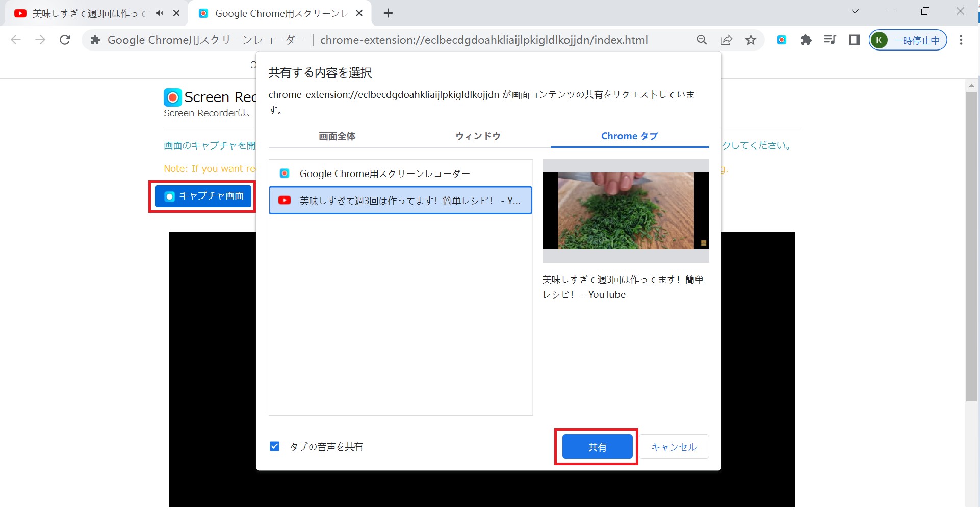Click the zoom magnifier icon in address bar
Viewport: 980px width, 521px height.
pos(702,40)
